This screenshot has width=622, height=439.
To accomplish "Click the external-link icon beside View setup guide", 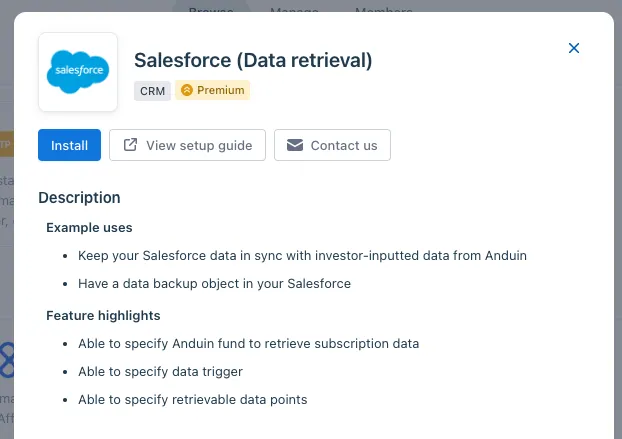I will pyautogui.click(x=130, y=145).
